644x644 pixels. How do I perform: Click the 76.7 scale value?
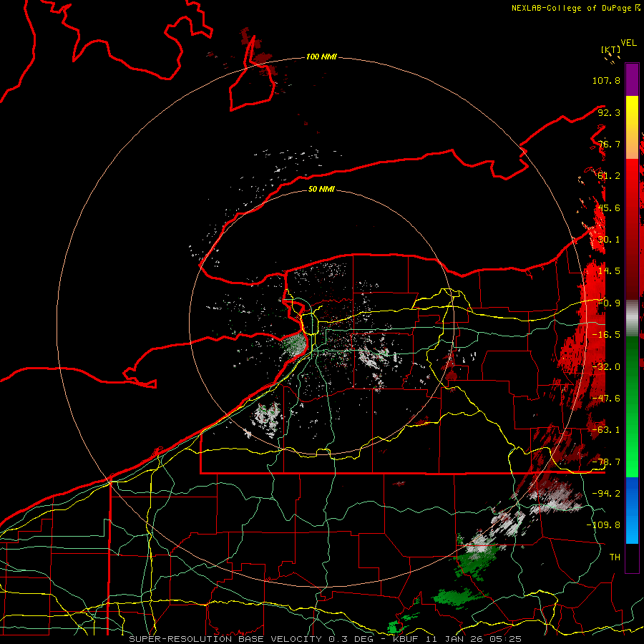[x=609, y=144]
